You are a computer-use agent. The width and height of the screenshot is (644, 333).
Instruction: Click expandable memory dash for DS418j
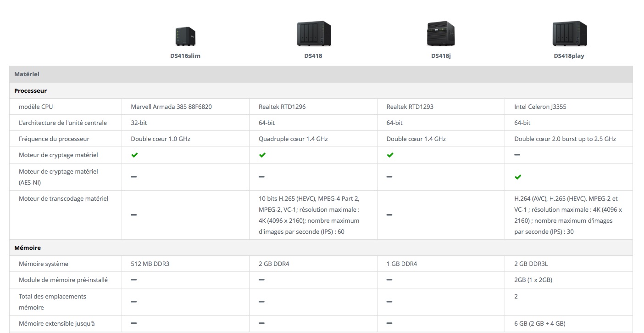[389, 323]
